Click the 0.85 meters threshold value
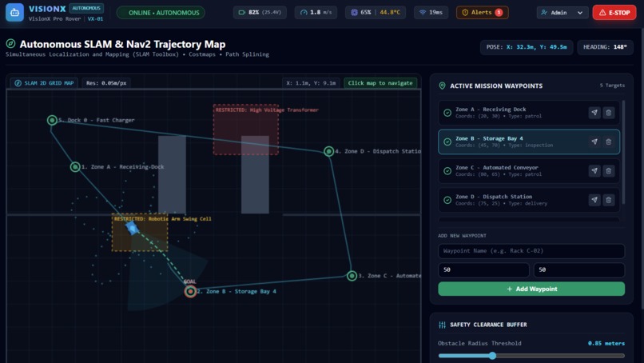 (606, 343)
